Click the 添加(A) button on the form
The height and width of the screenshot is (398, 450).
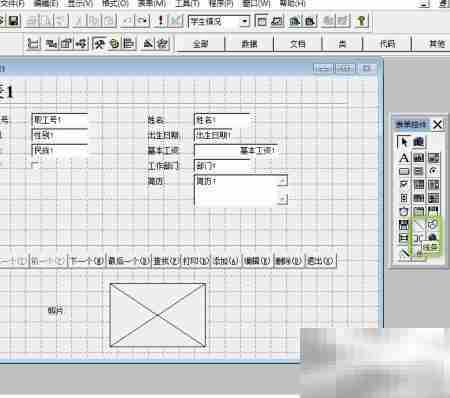click(x=226, y=261)
